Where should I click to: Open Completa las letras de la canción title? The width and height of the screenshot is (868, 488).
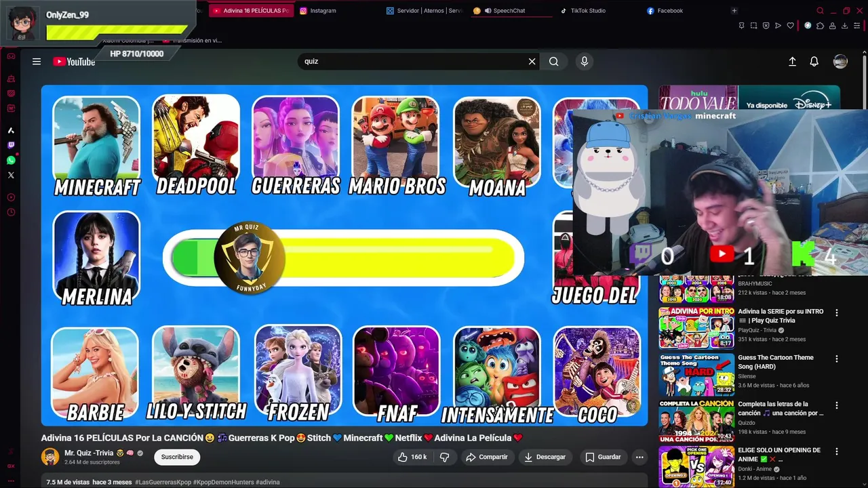pos(781,408)
